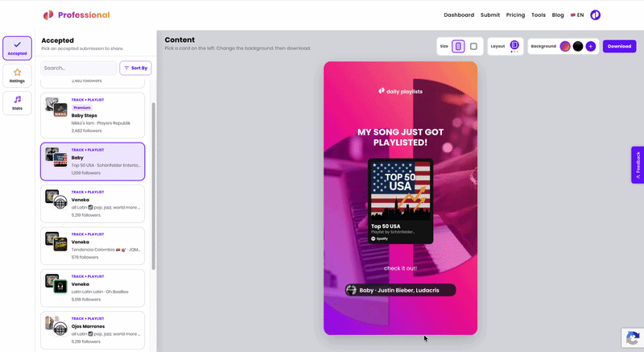Open the Ratings star sidebar item

tap(17, 76)
